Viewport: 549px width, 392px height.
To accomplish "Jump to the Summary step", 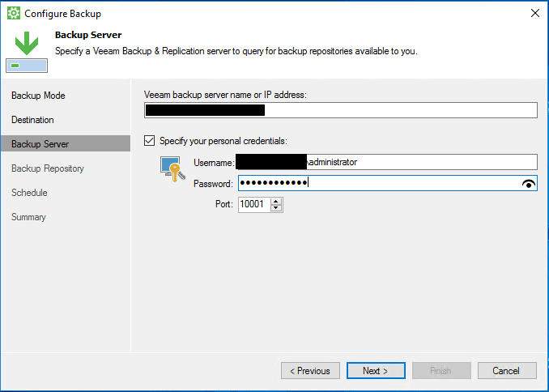I will pyautogui.click(x=28, y=217).
